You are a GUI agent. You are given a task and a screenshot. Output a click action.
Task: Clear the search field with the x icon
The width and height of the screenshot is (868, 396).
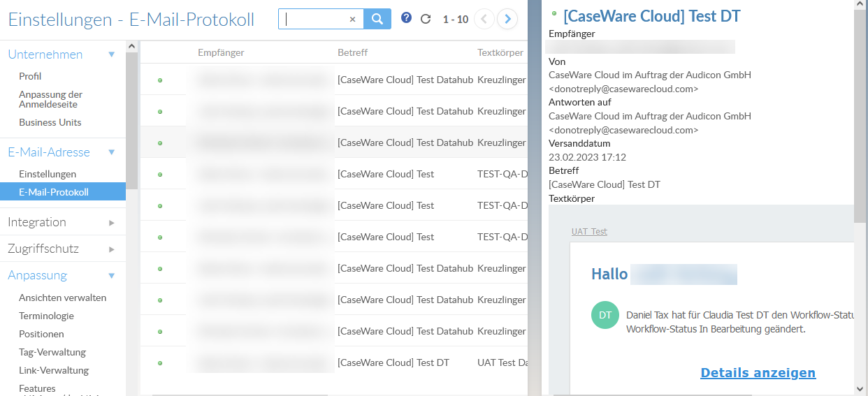pyautogui.click(x=352, y=20)
